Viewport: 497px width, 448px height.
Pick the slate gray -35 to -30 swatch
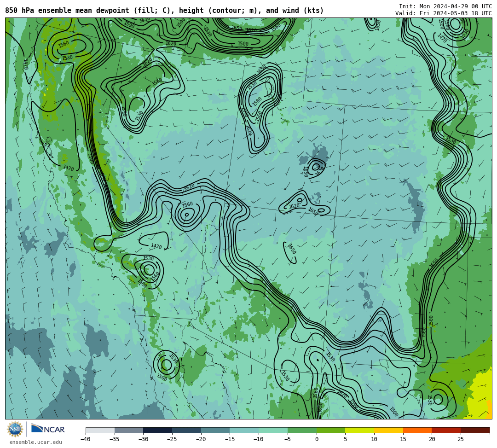[129, 430]
